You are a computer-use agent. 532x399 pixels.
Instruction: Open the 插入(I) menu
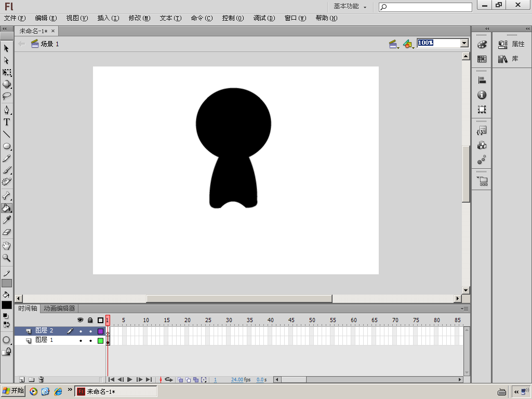108,18
